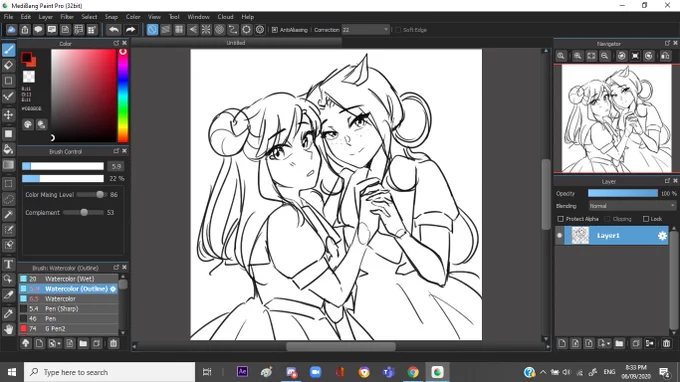Select the Brush tool in left toolbar
The height and width of the screenshot is (382, 680).
[x=9, y=50]
